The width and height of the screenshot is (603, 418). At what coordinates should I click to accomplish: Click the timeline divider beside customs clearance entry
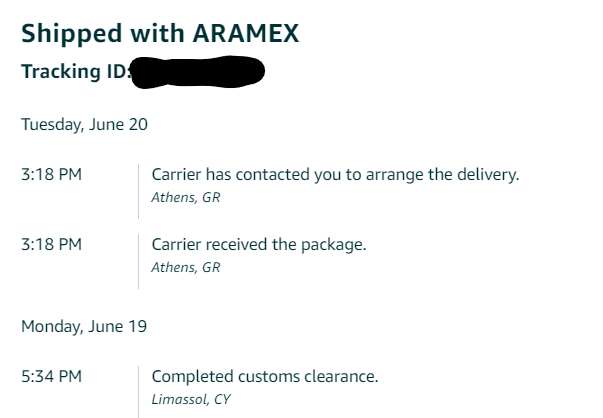tap(138, 392)
